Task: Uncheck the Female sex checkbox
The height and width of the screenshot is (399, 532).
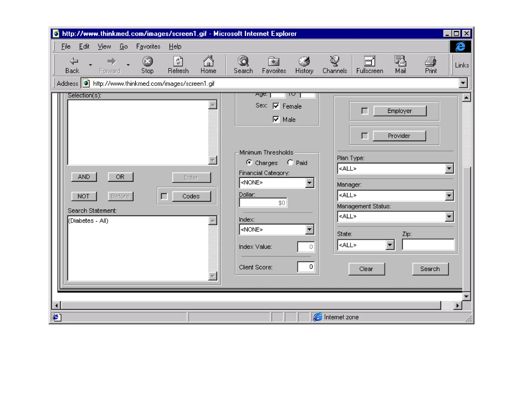Action: pyautogui.click(x=276, y=106)
